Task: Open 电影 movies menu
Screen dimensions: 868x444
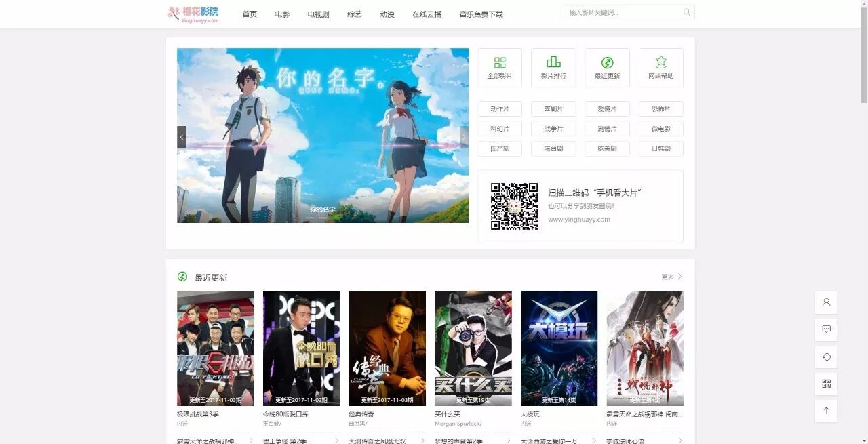Action: click(x=282, y=14)
